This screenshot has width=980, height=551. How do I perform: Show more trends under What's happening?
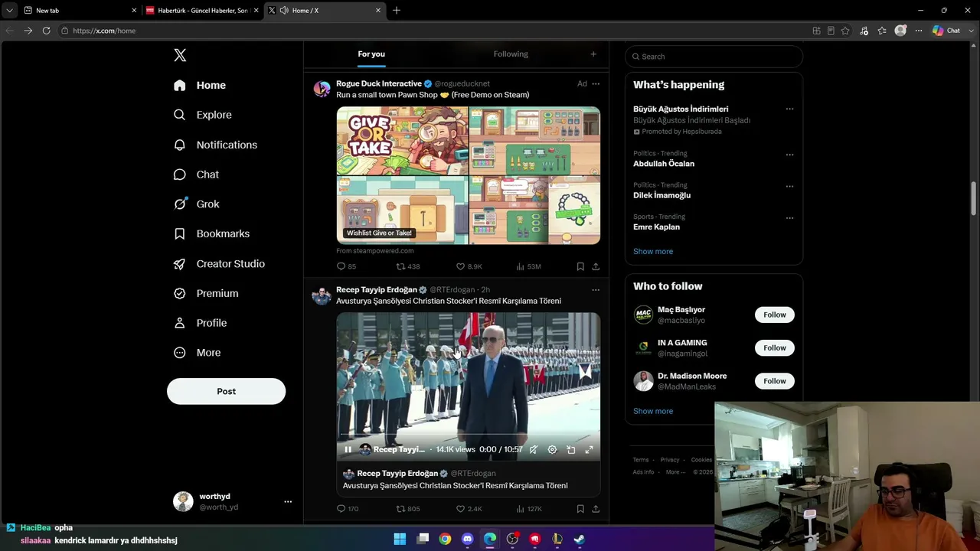653,251
